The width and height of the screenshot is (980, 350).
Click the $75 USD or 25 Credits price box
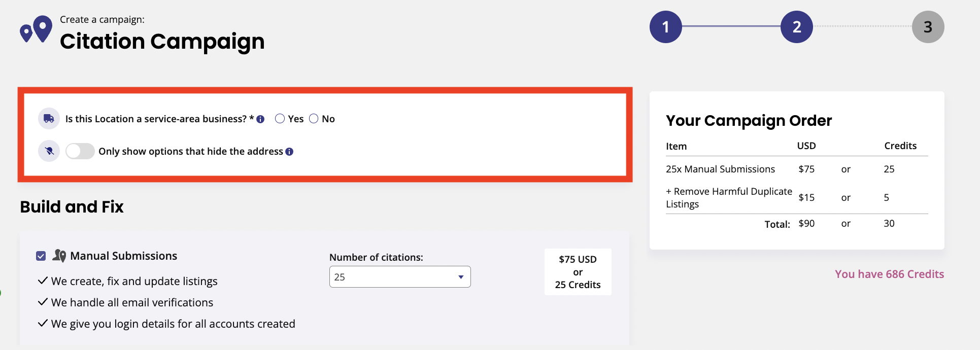(x=578, y=272)
